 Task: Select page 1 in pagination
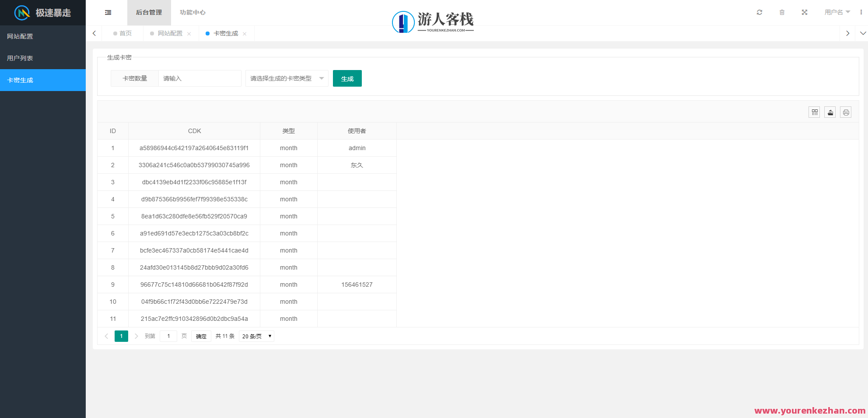[121, 336]
